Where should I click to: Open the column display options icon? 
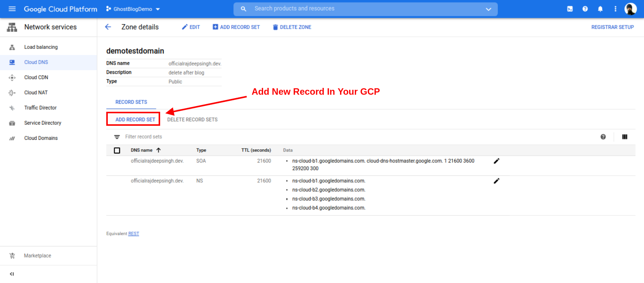coord(625,137)
